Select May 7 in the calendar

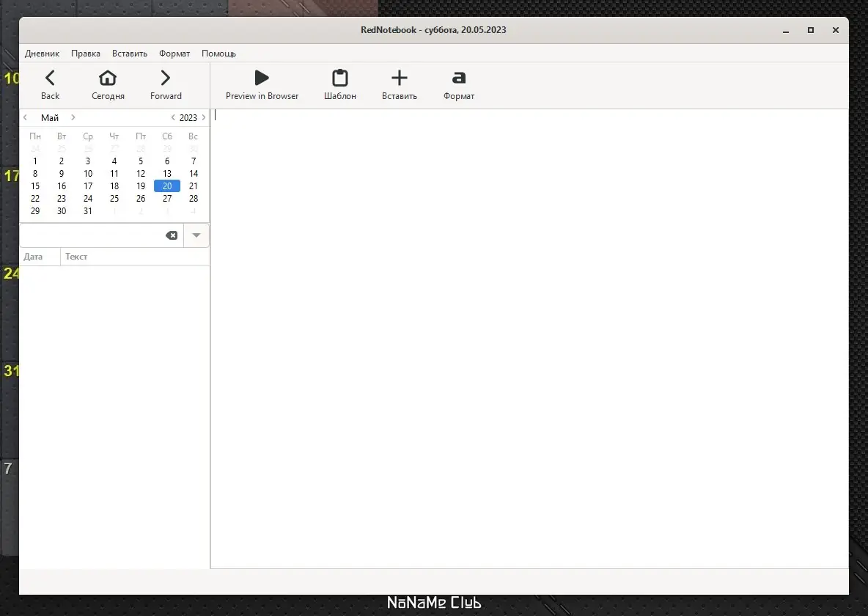(194, 161)
